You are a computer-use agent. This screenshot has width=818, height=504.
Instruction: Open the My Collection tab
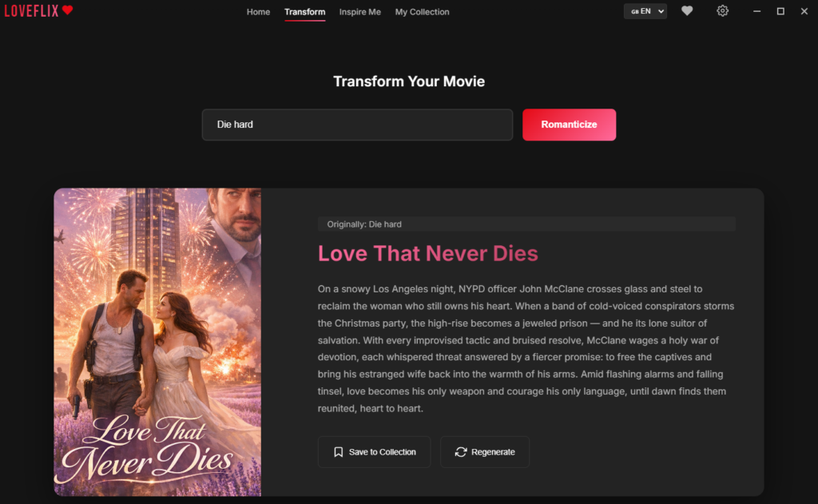pyautogui.click(x=422, y=11)
